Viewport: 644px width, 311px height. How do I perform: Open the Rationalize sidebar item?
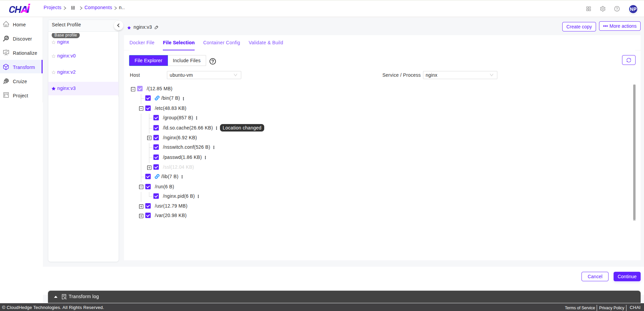21,53
